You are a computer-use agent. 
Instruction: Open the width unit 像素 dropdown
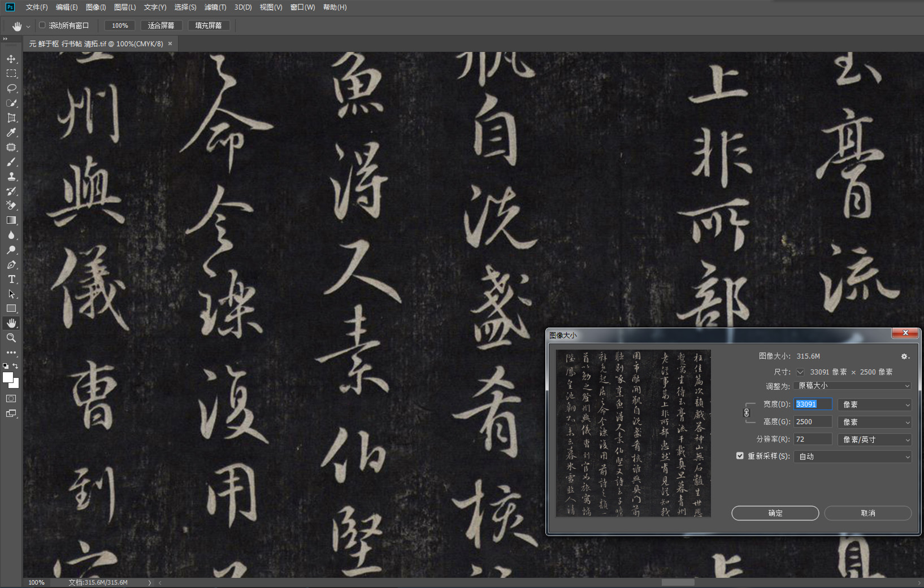click(x=874, y=404)
